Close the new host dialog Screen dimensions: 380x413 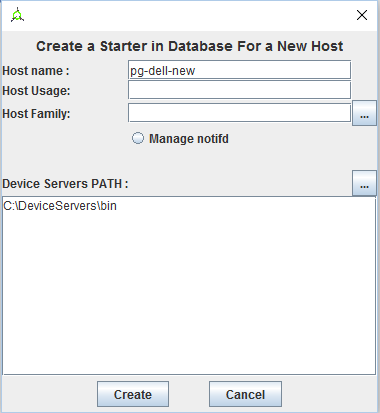pos(362,15)
